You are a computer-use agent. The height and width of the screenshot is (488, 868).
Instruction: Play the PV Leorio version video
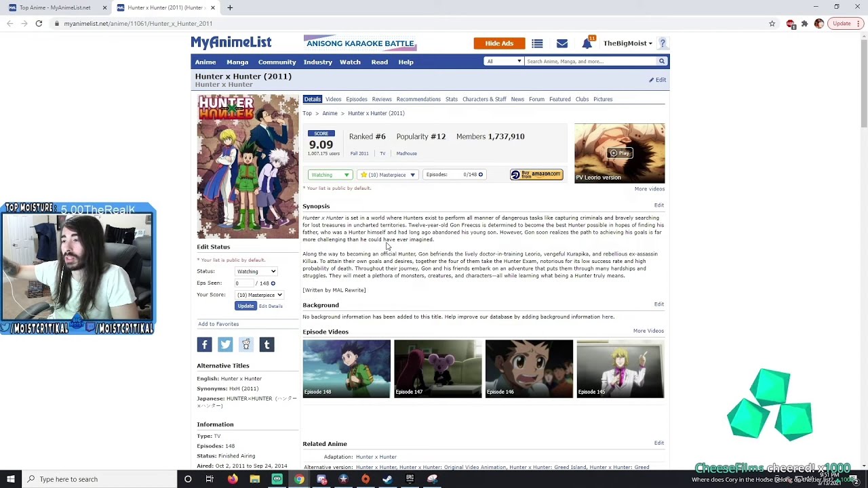tap(620, 153)
